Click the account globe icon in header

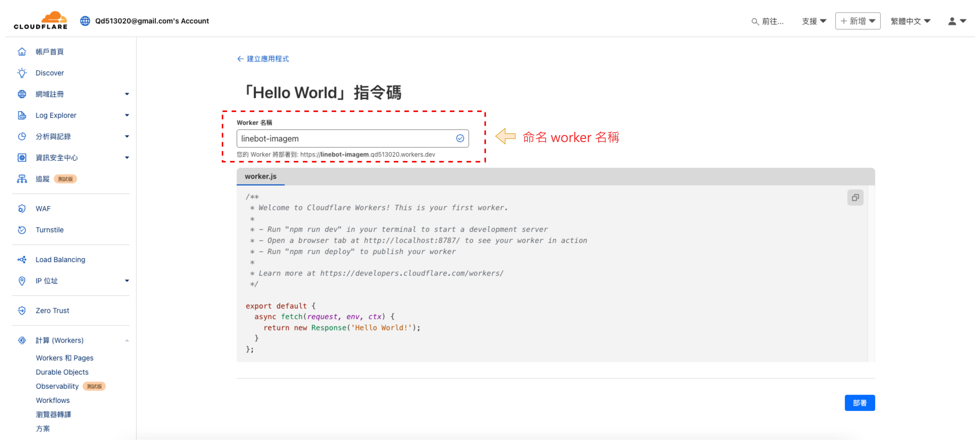tap(85, 21)
